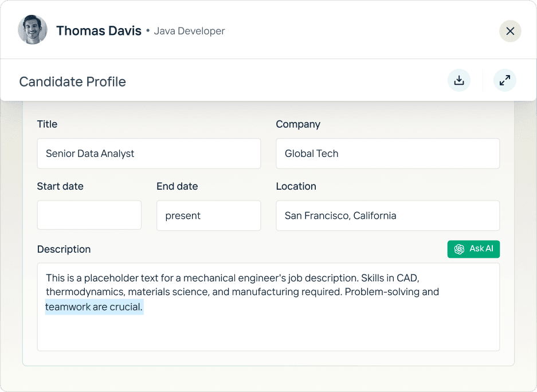Viewport: 537px width, 392px height.
Task: Click the download resume icon
Action: coord(458,80)
